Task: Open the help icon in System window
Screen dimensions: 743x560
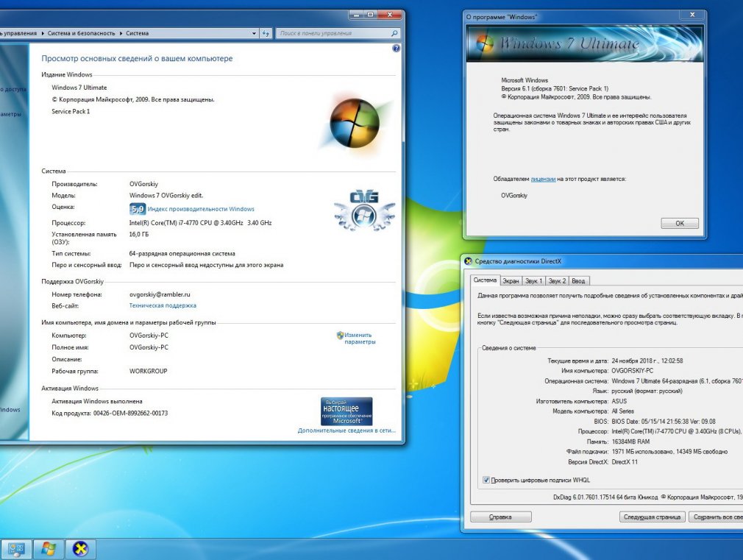Action: click(396, 49)
